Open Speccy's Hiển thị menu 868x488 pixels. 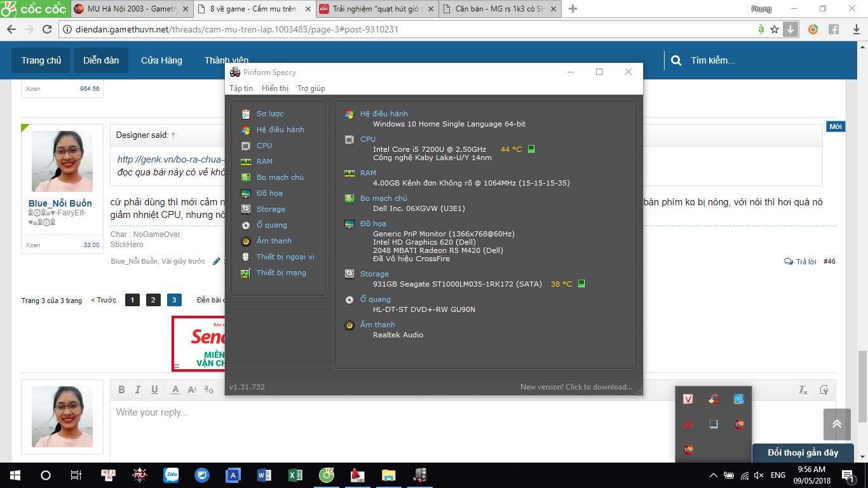275,88
